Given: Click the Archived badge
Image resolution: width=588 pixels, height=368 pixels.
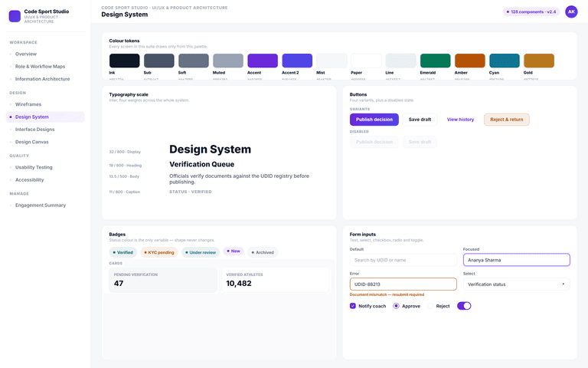Looking at the screenshot, I should [x=263, y=252].
